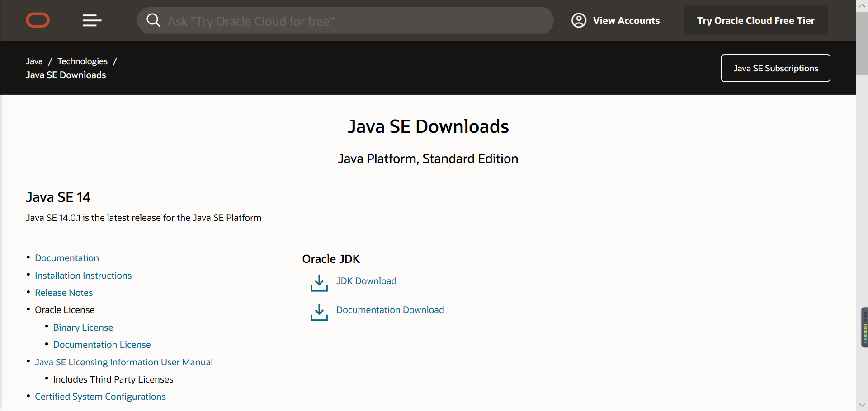Open Installation Instructions link
The width and height of the screenshot is (868, 411).
pos(83,276)
